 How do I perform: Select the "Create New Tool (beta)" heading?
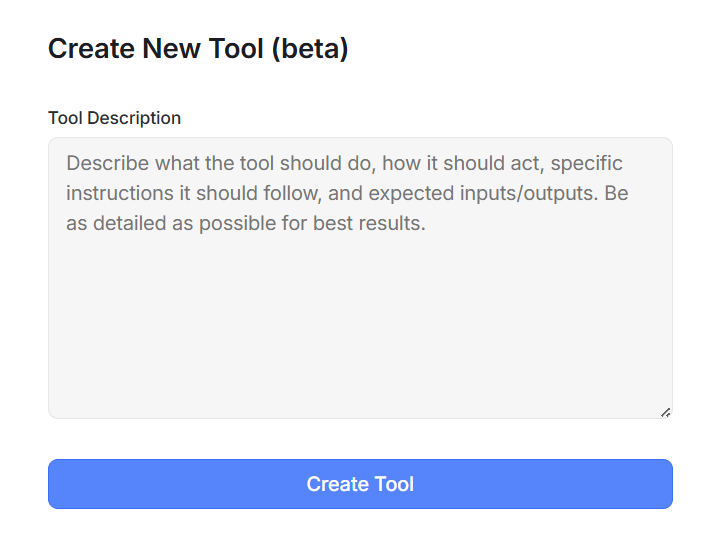point(198,49)
